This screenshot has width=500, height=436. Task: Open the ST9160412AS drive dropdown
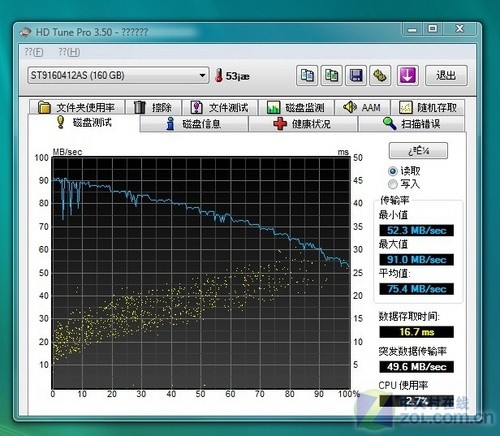coord(118,75)
